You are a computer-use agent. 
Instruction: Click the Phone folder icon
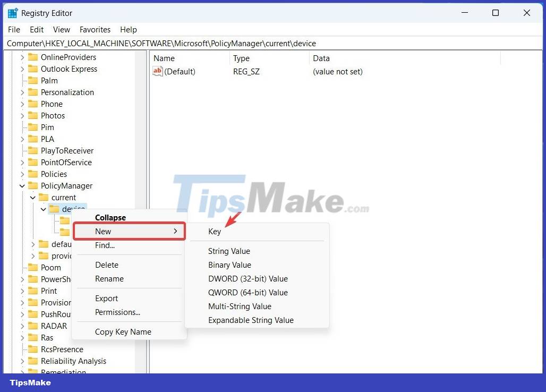pyautogui.click(x=33, y=104)
